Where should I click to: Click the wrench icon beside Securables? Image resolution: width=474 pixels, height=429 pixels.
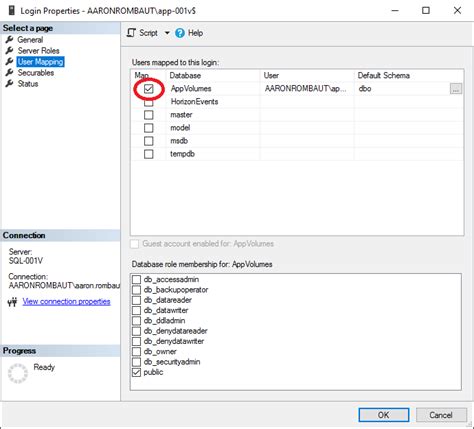[9, 73]
